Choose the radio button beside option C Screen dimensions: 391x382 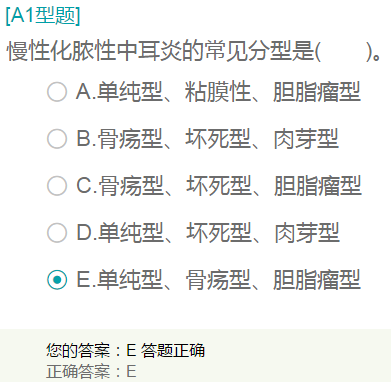click(x=57, y=186)
